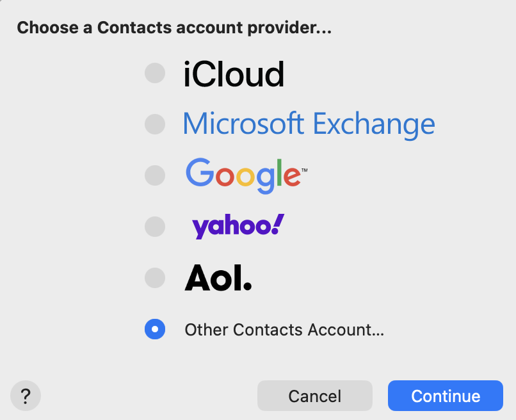The image size is (516, 420).
Task: Choose the Google radio button
Action: (155, 175)
